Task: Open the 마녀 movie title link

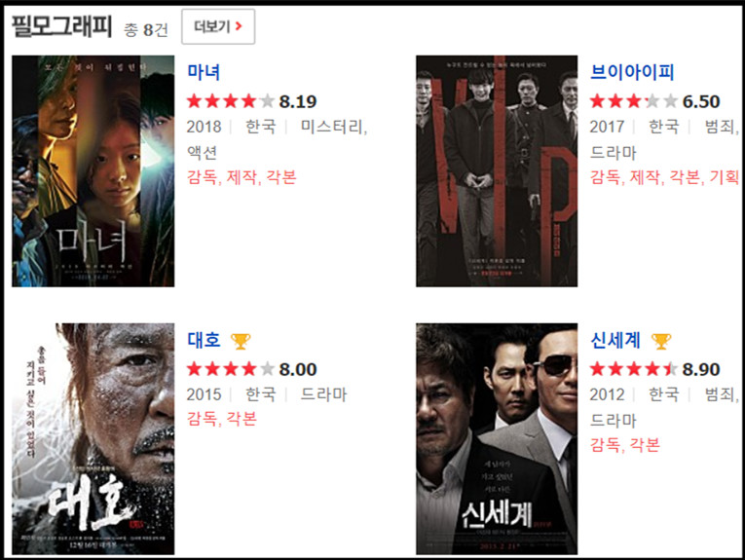Action: [204, 72]
